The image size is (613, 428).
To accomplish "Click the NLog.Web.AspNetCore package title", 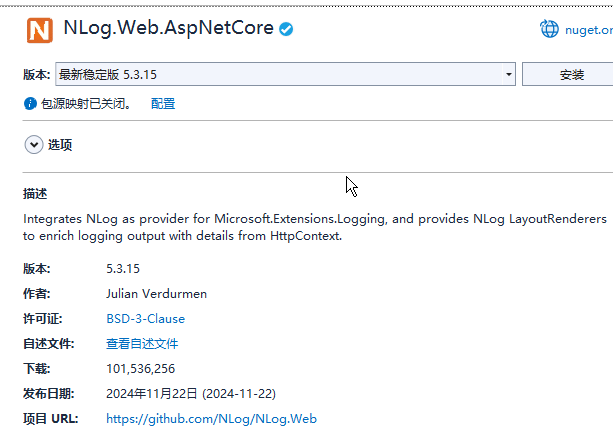I will (x=168, y=29).
